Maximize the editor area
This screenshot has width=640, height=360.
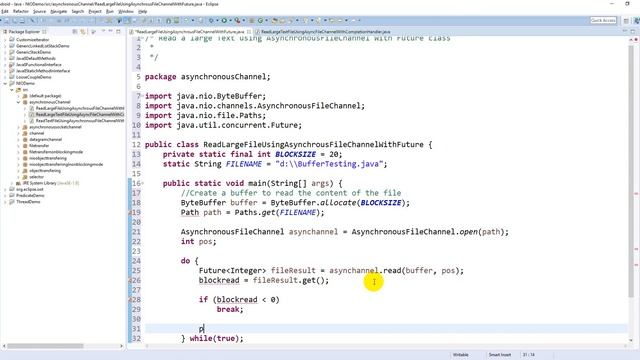click(633, 31)
